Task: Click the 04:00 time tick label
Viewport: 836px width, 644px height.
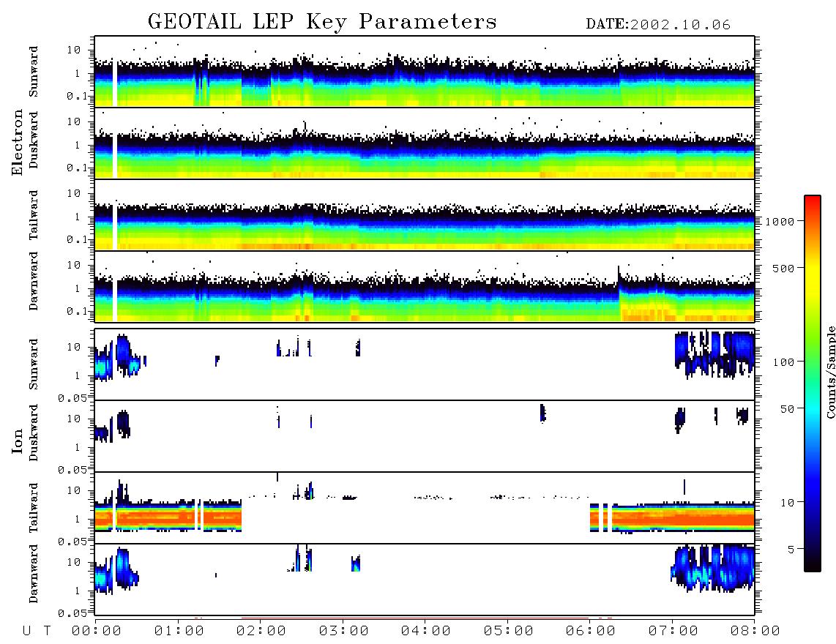Action: pyautogui.click(x=426, y=632)
